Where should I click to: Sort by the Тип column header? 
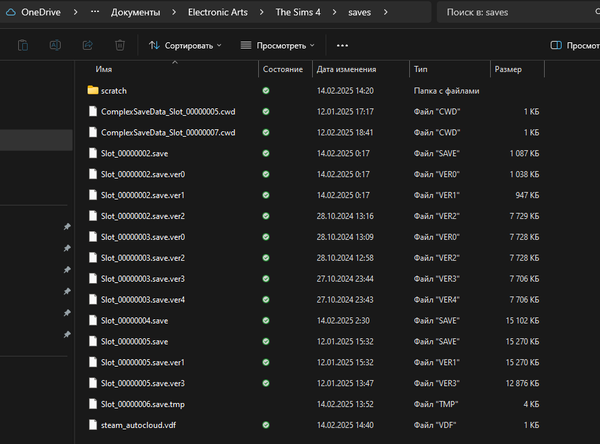click(421, 69)
